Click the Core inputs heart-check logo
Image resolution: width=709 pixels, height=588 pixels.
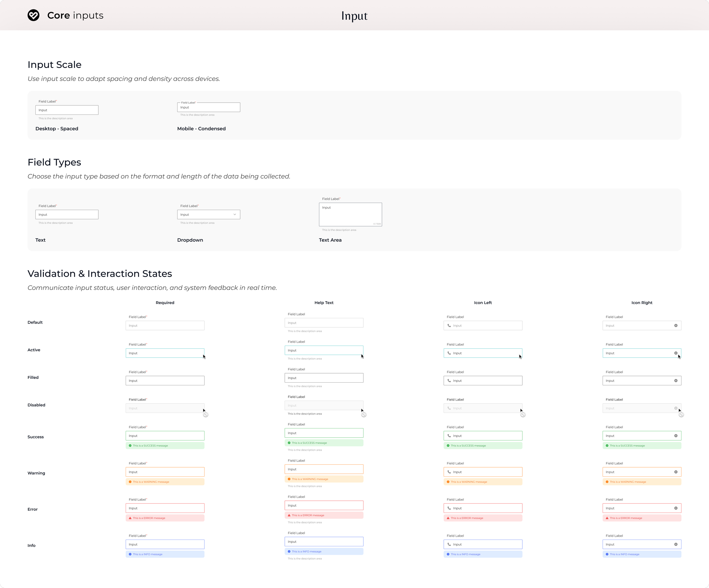33,15
